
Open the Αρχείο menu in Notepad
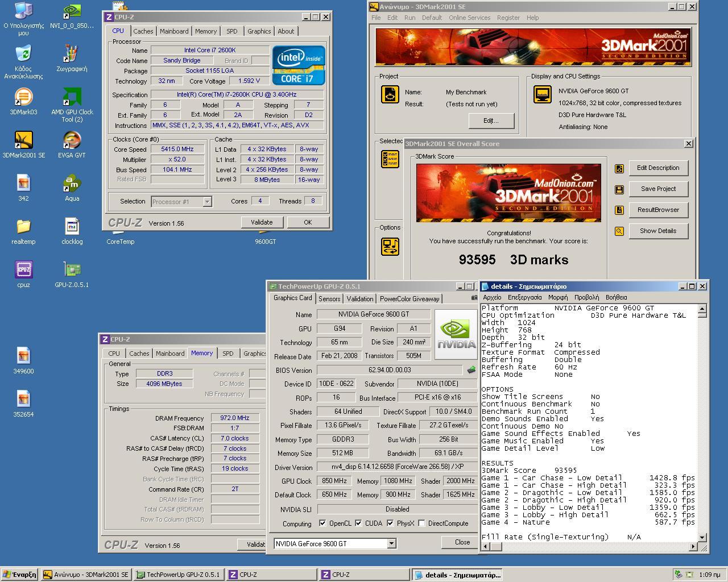point(492,297)
